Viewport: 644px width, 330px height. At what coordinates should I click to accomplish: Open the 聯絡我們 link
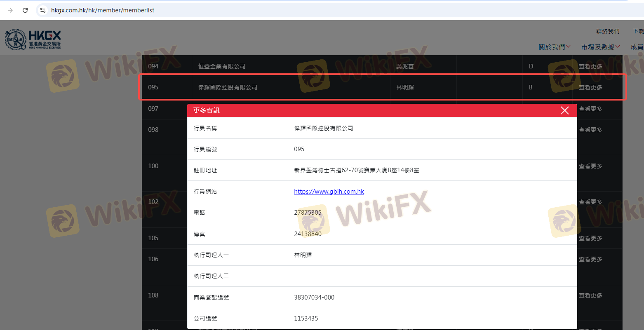607,31
